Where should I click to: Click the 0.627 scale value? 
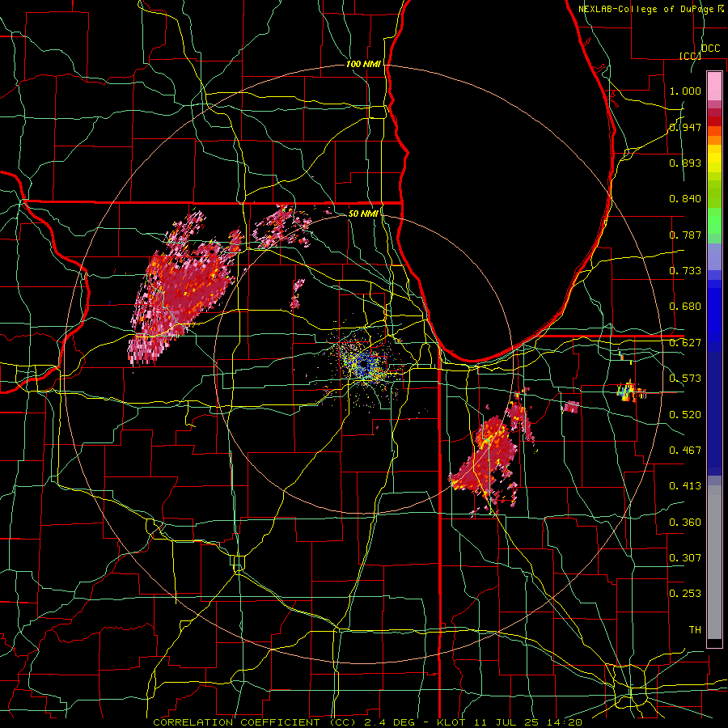(x=685, y=342)
